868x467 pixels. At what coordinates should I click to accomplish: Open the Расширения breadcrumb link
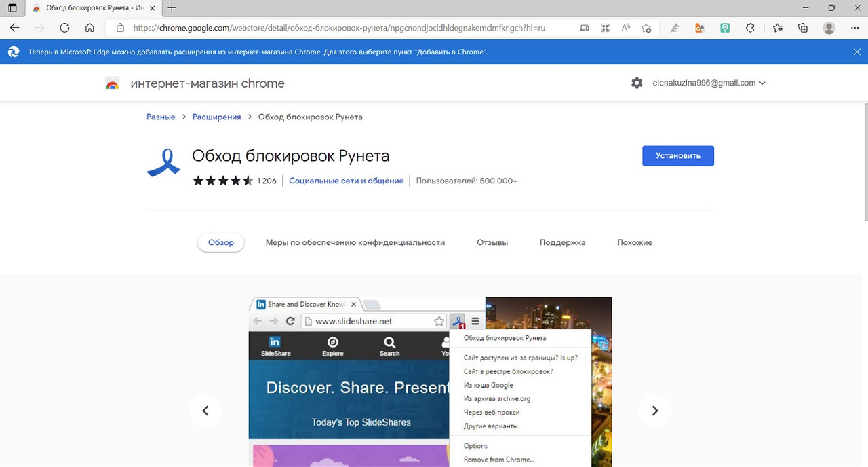[216, 117]
